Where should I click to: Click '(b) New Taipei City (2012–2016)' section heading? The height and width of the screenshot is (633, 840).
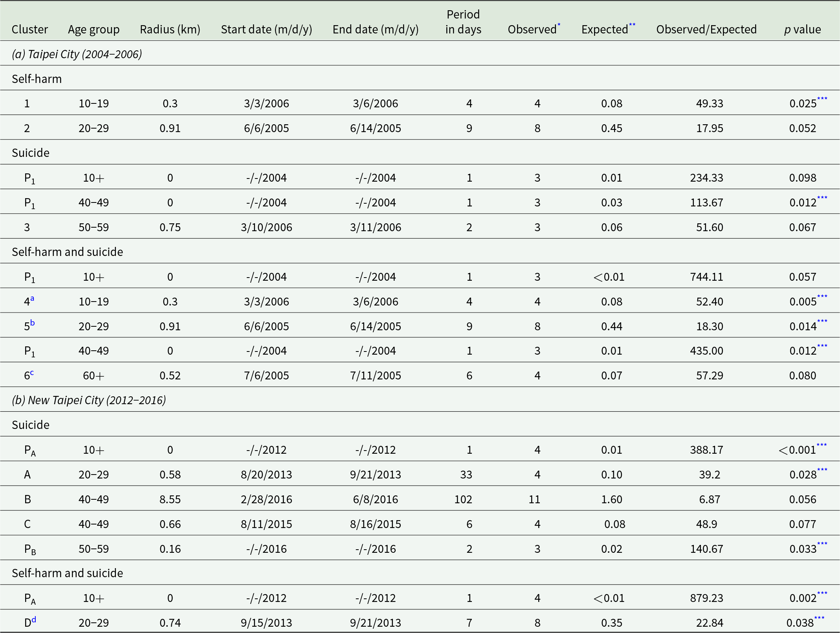(89, 400)
